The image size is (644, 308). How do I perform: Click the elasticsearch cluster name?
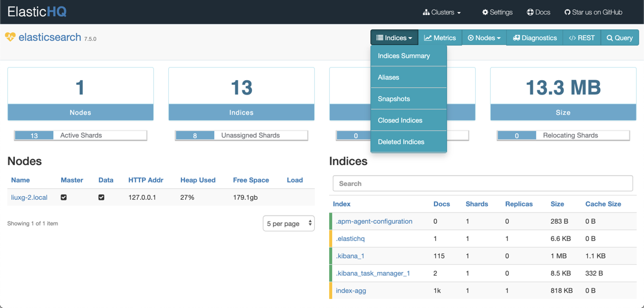pos(50,37)
